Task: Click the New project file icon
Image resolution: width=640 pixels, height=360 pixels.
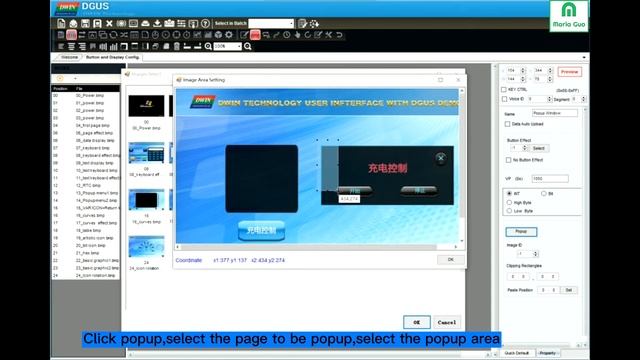Action: pyautogui.click(x=61, y=24)
